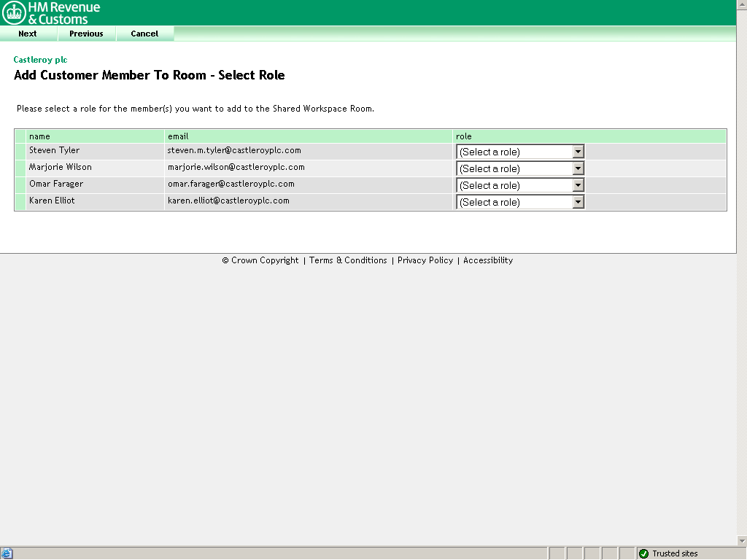747x560 pixels.
Task: Click the Castleroy plc company name
Action: pos(40,60)
